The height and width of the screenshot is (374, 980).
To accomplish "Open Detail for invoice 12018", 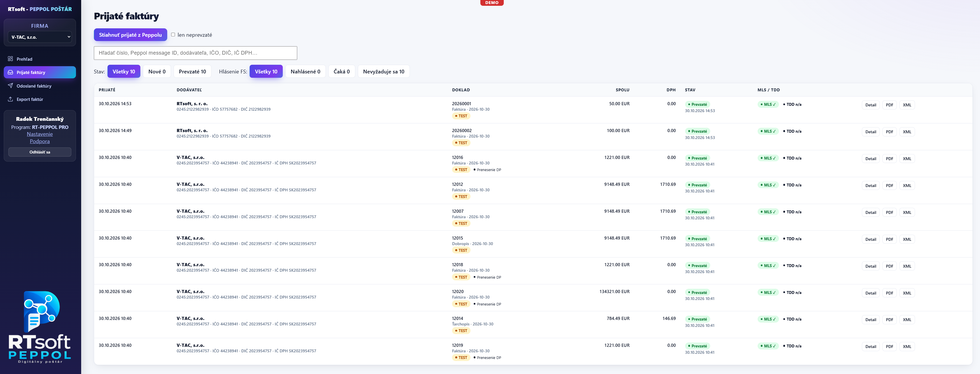I will pyautogui.click(x=871, y=266).
